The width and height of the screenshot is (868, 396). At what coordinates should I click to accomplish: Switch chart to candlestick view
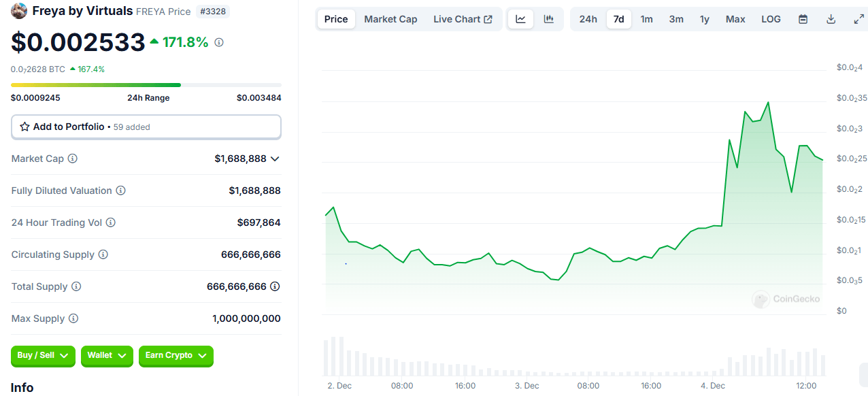548,18
